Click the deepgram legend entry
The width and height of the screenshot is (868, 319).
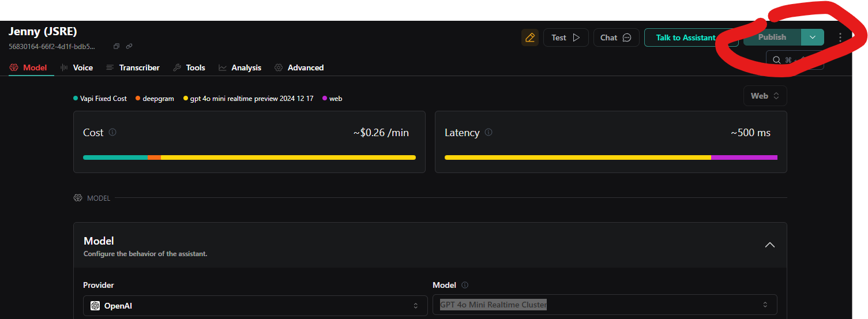tap(155, 99)
